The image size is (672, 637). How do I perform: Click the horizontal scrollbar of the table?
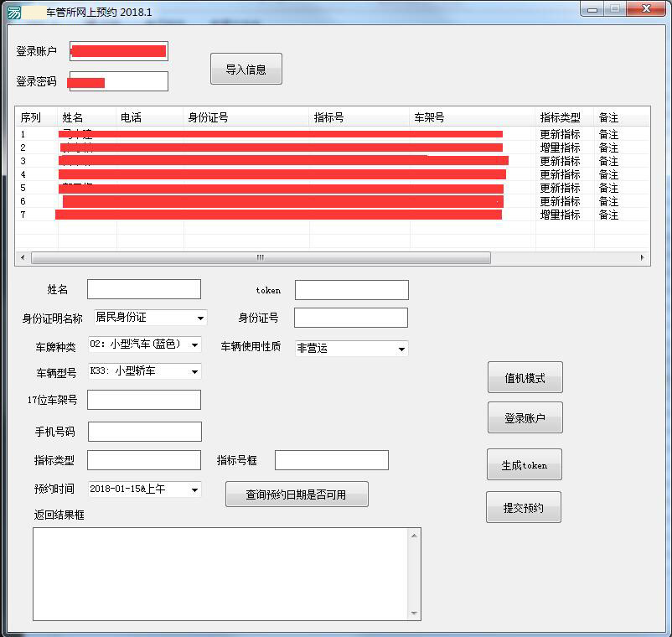[x=260, y=258]
